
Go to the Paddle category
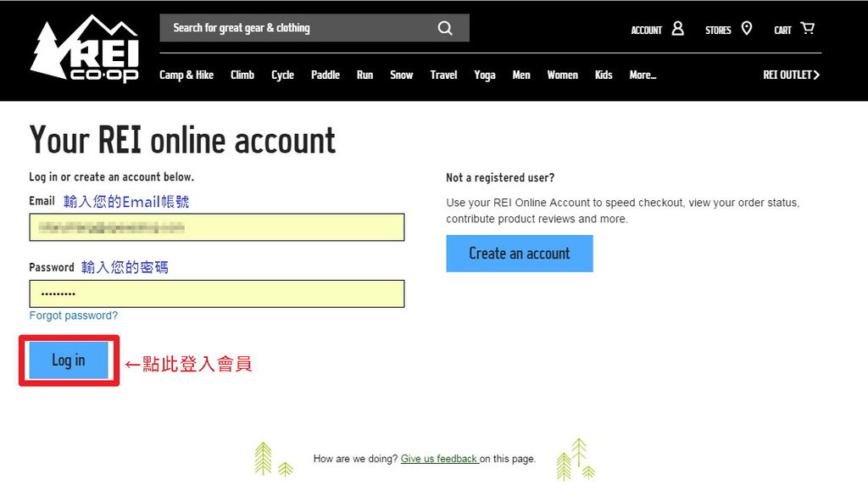(325, 75)
